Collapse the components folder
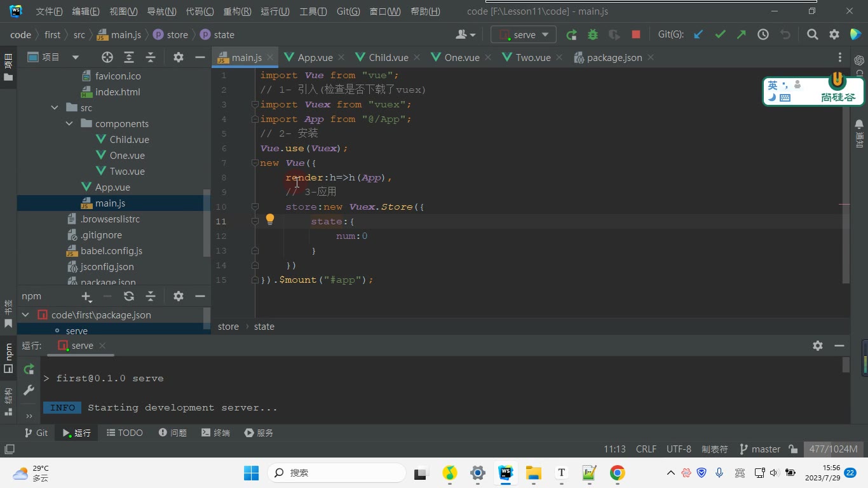This screenshot has height=488, width=868. (x=69, y=124)
